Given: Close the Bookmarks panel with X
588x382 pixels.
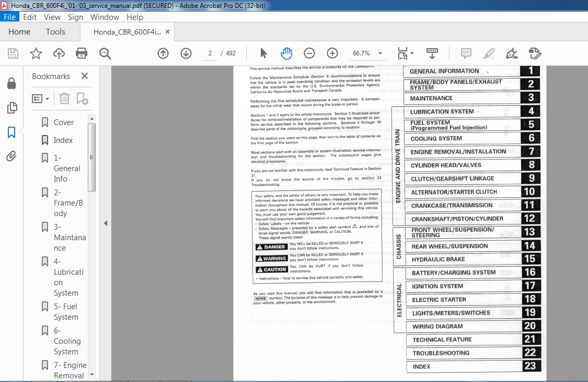Looking at the screenshot, I should pos(85,76).
